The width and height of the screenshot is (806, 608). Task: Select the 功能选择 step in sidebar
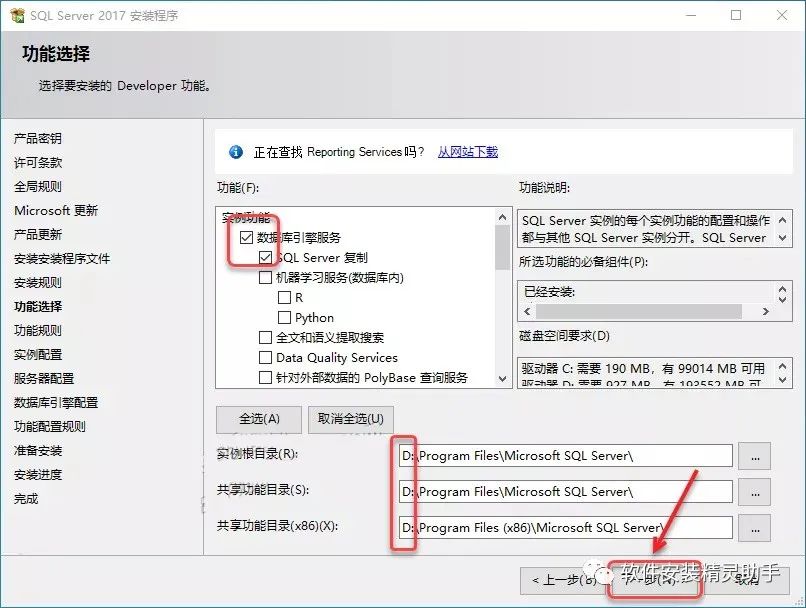click(38, 307)
